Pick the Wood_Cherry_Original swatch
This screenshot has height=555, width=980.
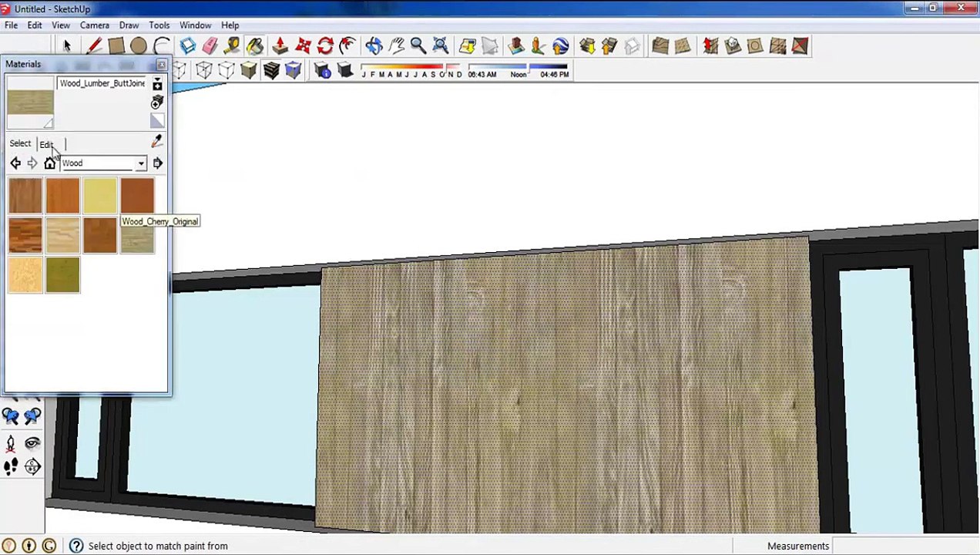pos(137,196)
